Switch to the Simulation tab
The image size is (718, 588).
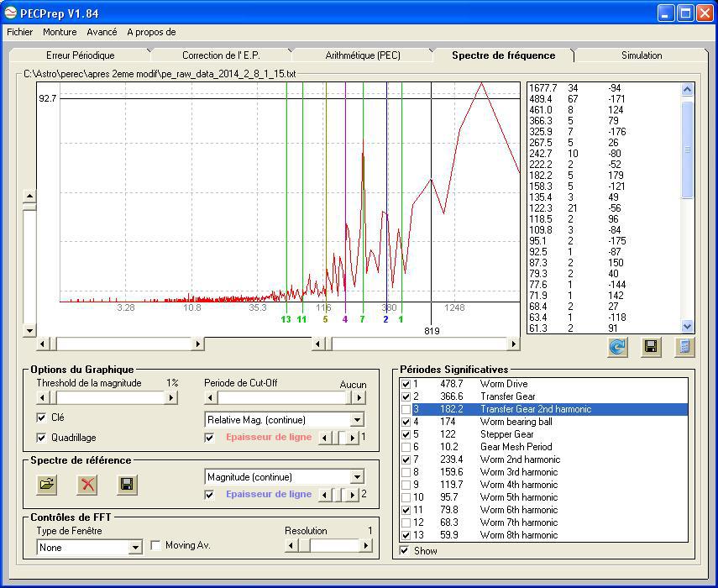click(x=641, y=55)
